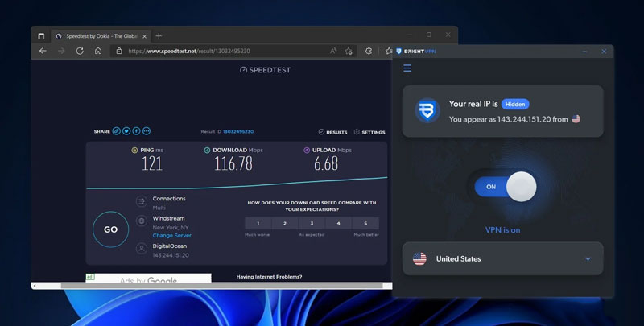
Task: Click the Connections multi icon
Action: [x=142, y=201]
